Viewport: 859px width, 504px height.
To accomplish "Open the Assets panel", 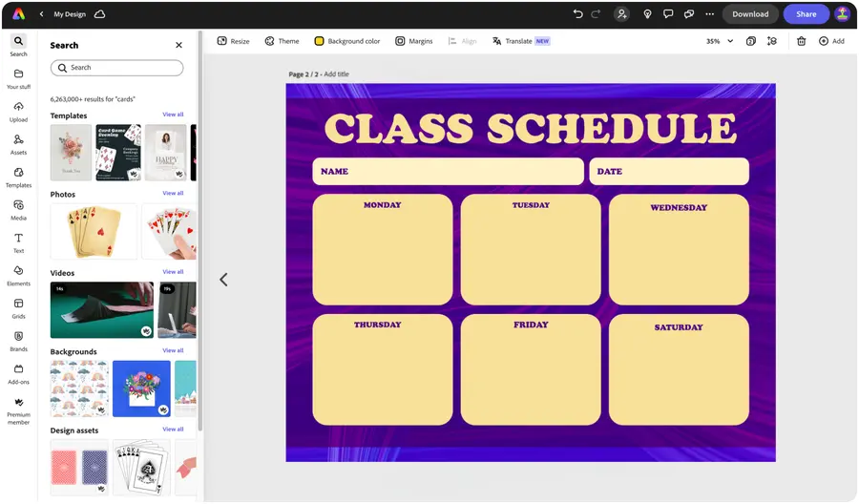I will [x=19, y=145].
